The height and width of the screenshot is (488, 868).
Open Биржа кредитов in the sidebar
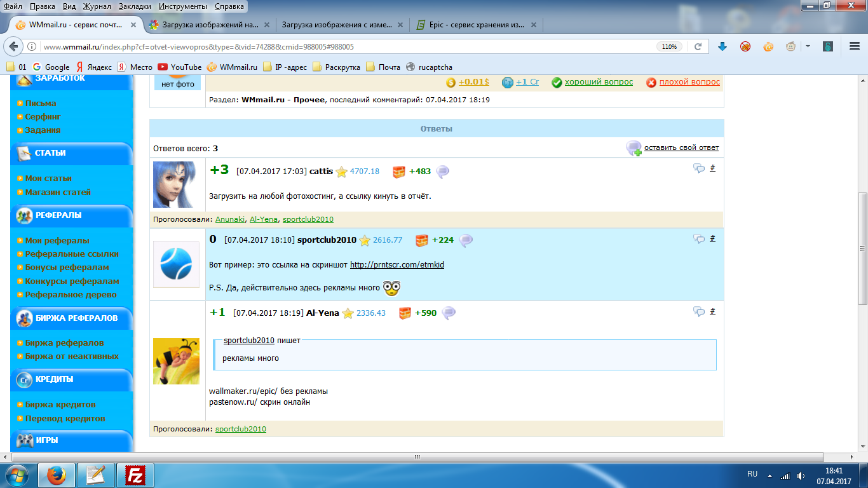point(60,405)
